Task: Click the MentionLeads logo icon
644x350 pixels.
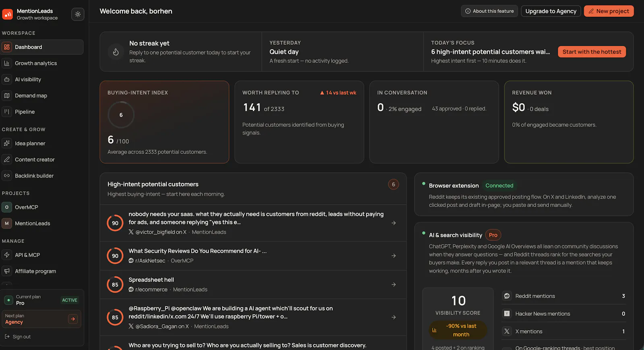Action: pyautogui.click(x=8, y=14)
